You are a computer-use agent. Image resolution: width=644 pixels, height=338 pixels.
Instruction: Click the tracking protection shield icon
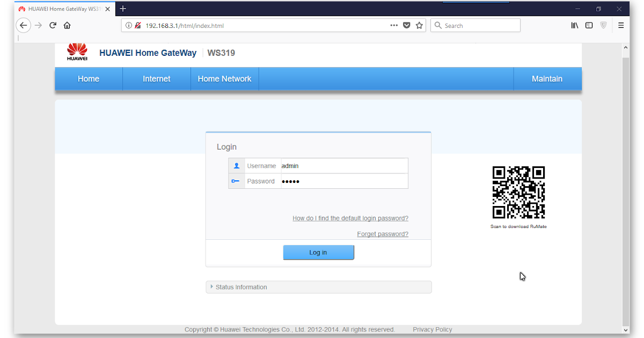603,25
